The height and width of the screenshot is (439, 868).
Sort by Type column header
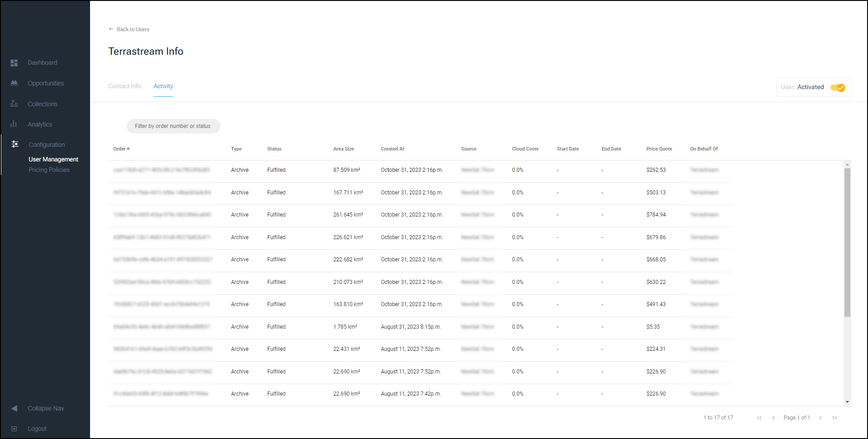pos(236,149)
